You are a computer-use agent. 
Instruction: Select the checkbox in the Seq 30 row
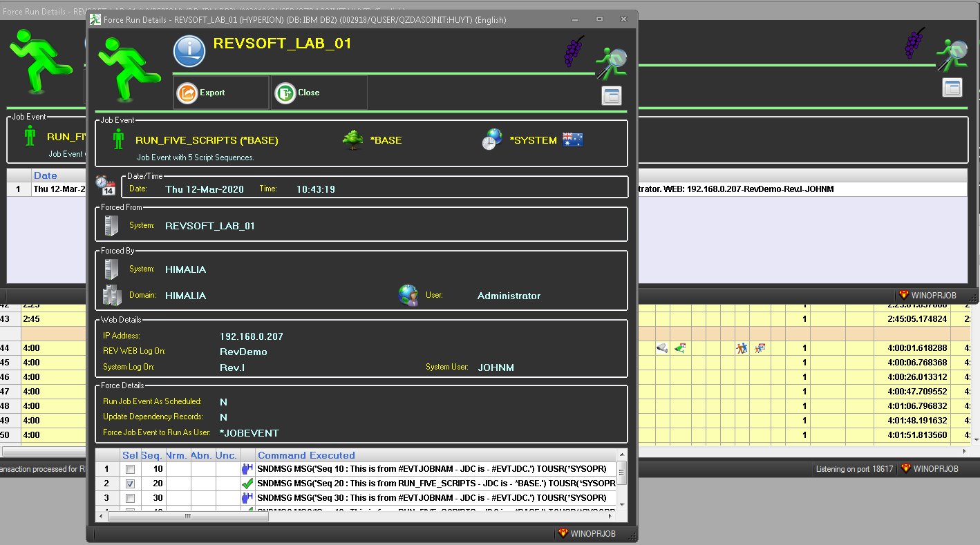click(130, 498)
